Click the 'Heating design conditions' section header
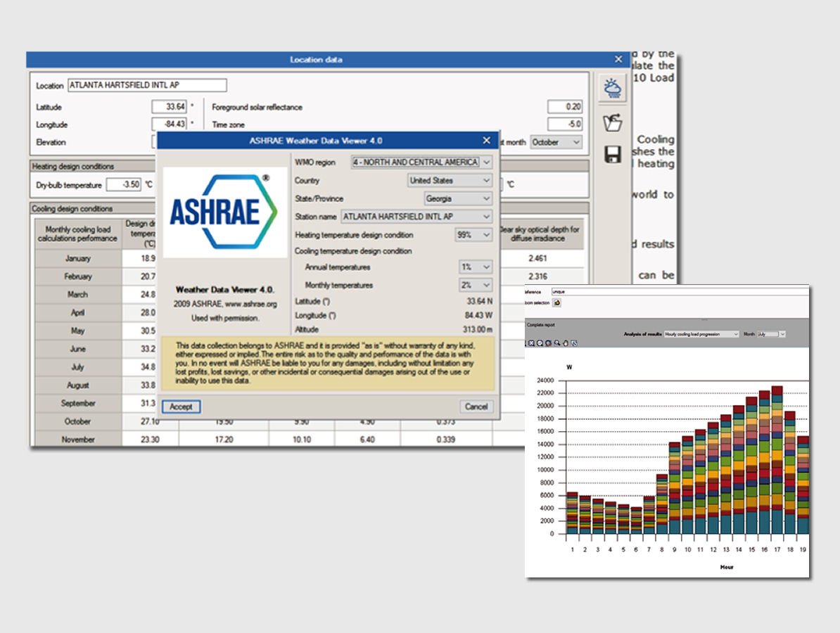Screen dimensions: 840x633 pos(73,167)
